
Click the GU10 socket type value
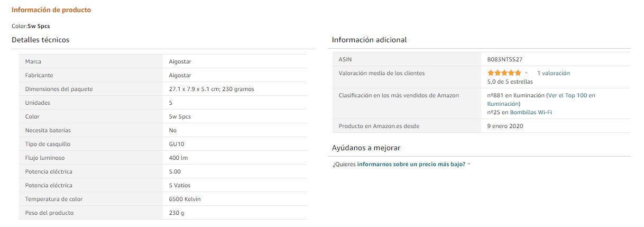pyautogui.click(x=176, y=144)
